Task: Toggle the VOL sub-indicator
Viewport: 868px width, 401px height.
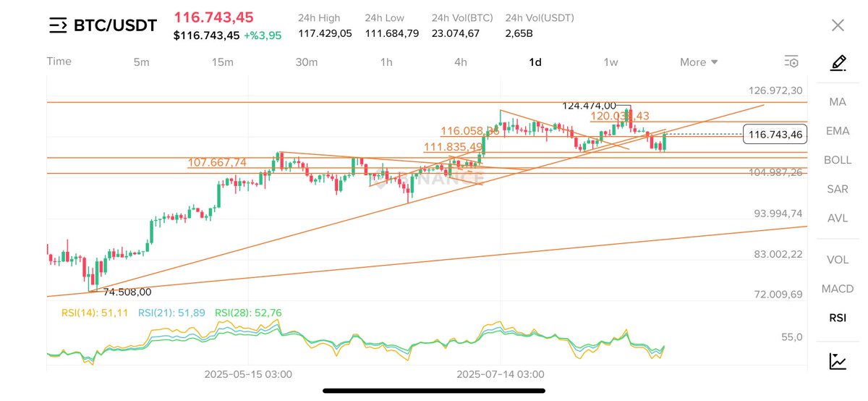Action: click(x=838, y=260)
